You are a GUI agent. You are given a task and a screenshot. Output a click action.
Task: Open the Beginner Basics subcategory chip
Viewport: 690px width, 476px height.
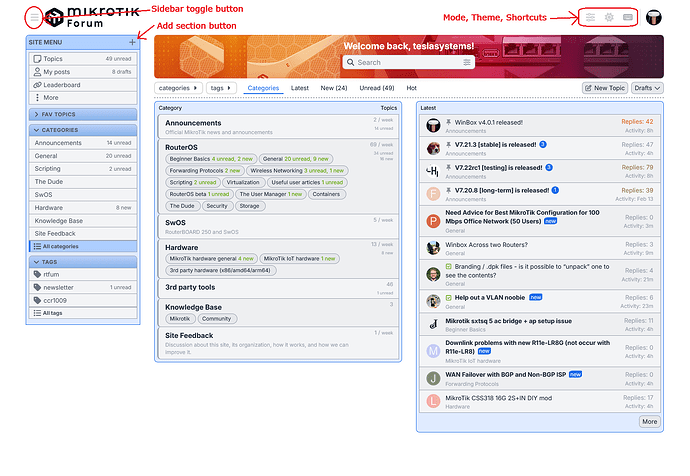tap(211, 159)
